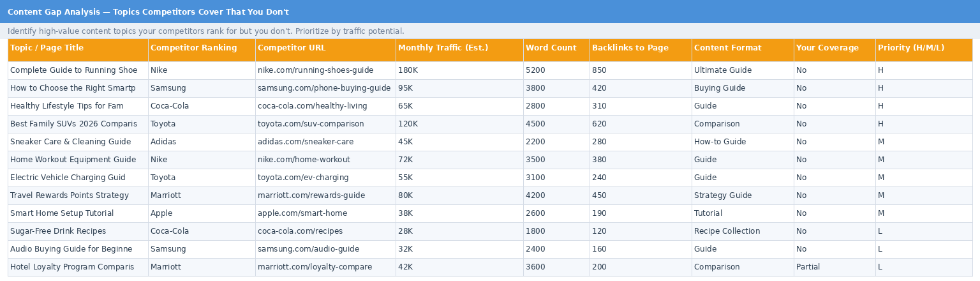
Task: Select the 'Backlinks to Page' column header
Action: [x=641, y=50]
